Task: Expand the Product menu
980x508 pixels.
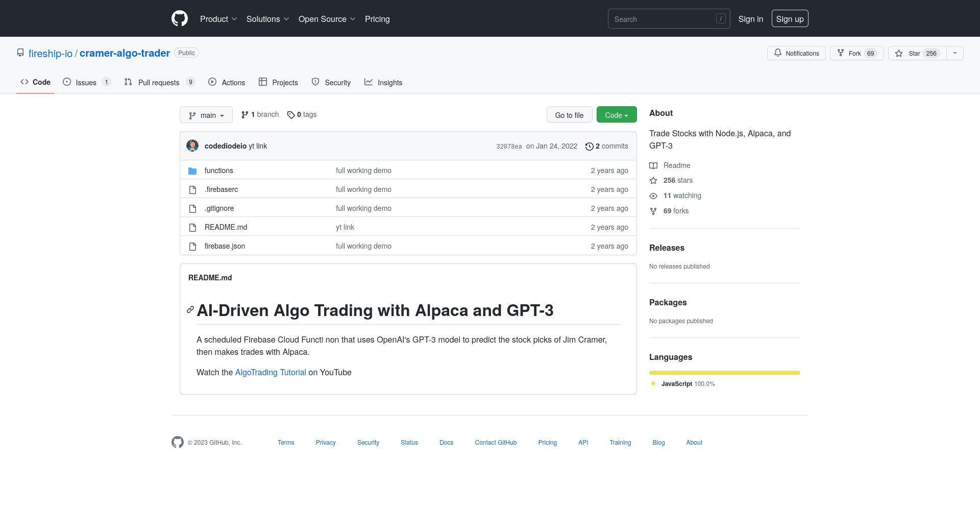Action: 218,19
